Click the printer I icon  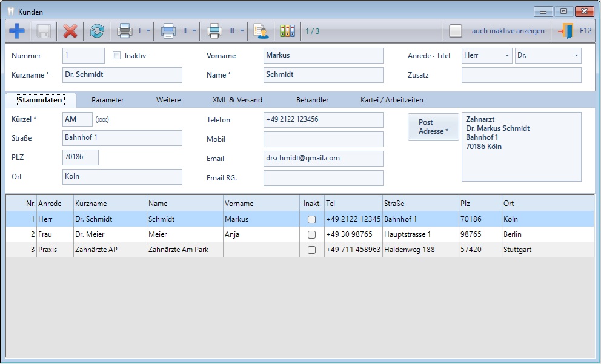pyautogui.click(x=125, y=31)
